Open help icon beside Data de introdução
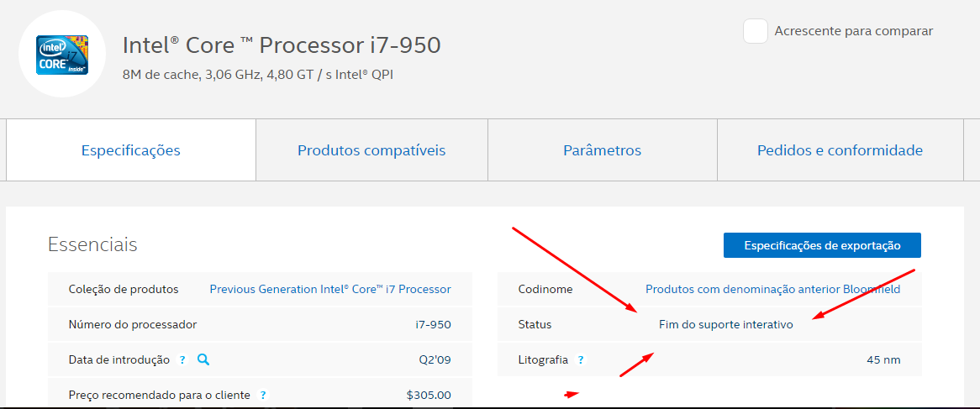This screenshot has width=980, height=409. 182,359
